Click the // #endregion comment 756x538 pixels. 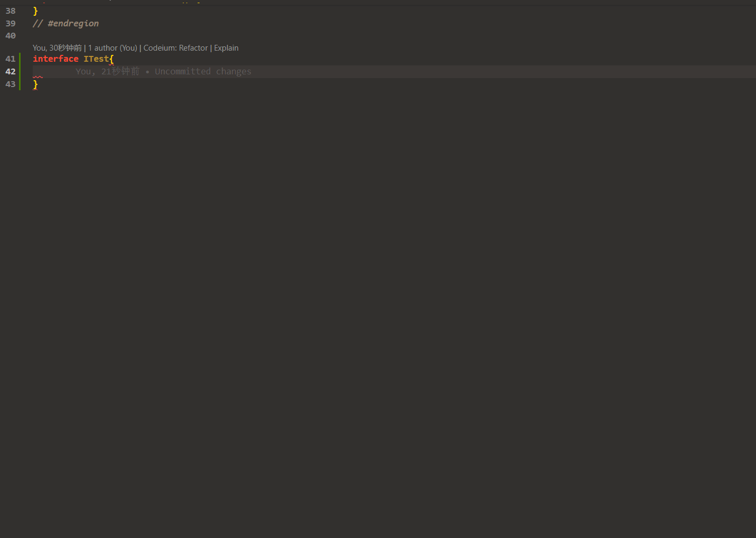click(x=65, y=23)
